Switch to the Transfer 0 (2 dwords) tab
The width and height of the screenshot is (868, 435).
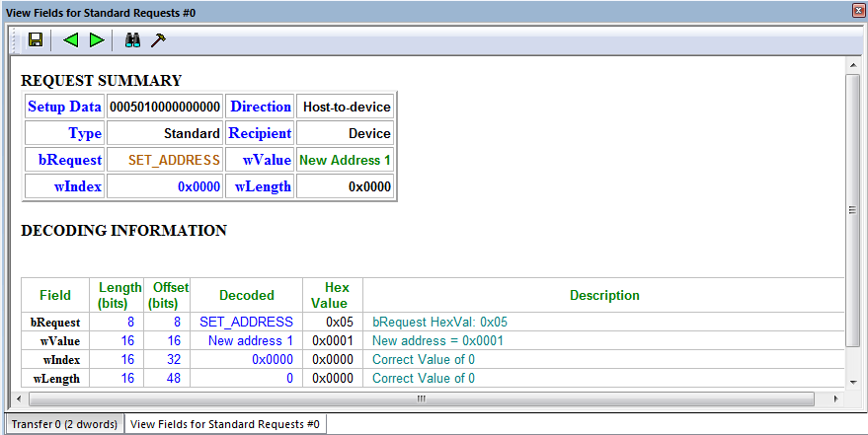(x=64, y=424)
